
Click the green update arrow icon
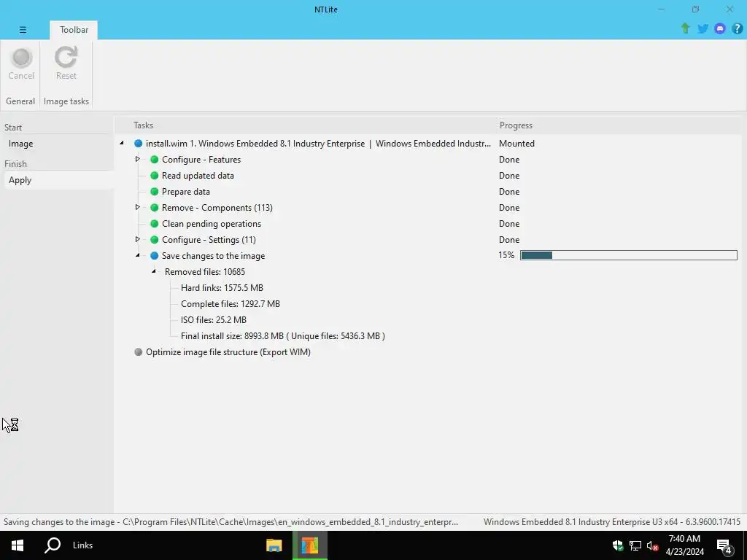pyautogui.click(x=685, y=28)
